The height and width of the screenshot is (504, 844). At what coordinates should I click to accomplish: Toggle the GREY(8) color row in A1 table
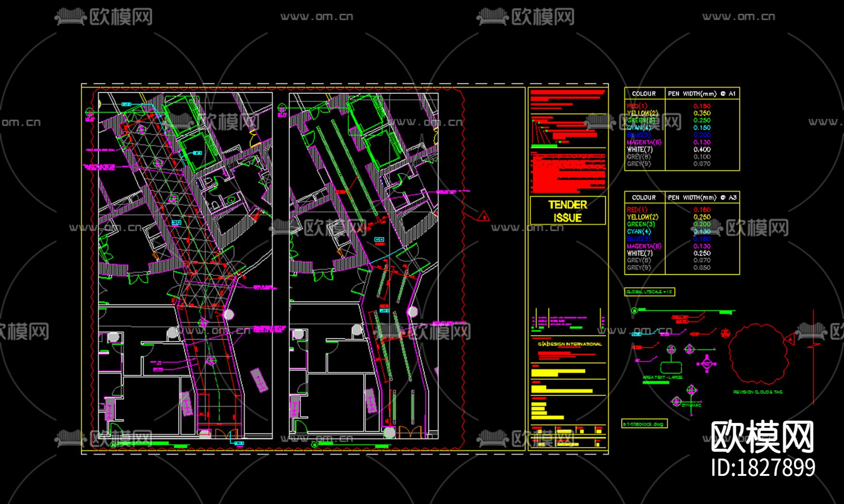[639, 157]
